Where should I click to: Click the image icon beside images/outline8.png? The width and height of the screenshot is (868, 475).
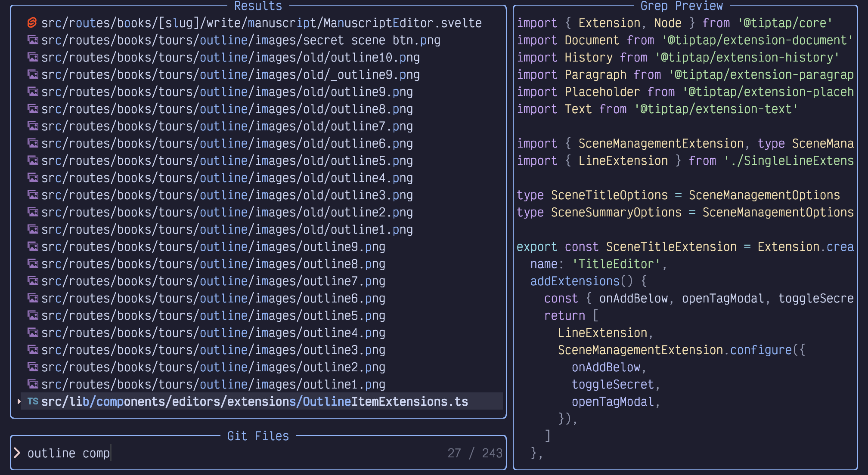[x=33, y=264]
